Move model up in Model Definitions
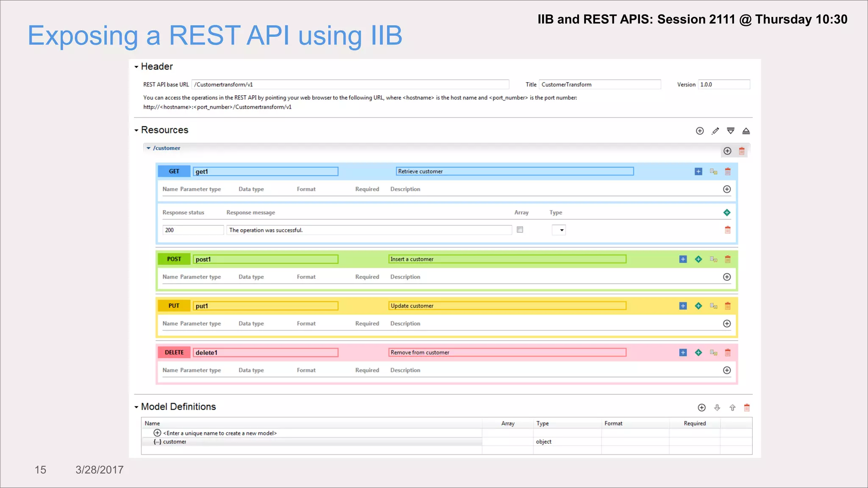The height and width of the screenshot is (488, 868). [732, 408]
